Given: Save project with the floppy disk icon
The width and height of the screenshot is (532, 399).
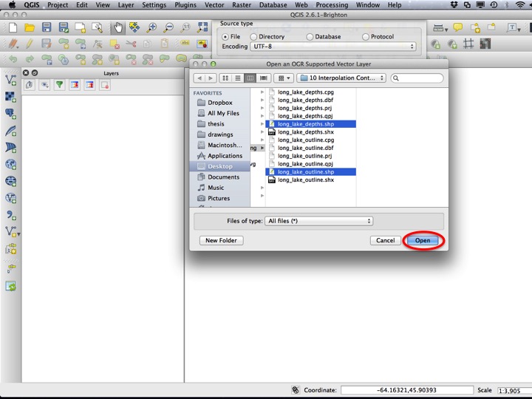Looking at the screenshot, I should point(47,27).
